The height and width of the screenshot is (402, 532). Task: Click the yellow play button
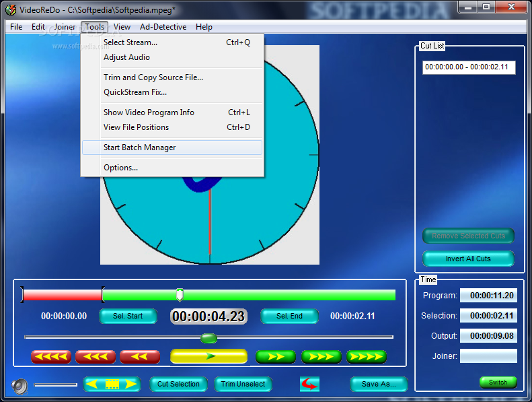(208, 356)
